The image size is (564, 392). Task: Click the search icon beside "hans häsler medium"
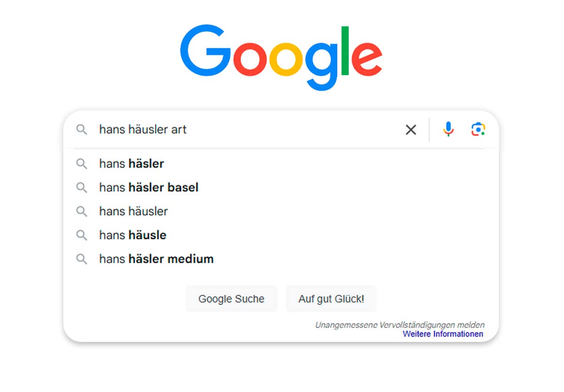coord(82,259)
